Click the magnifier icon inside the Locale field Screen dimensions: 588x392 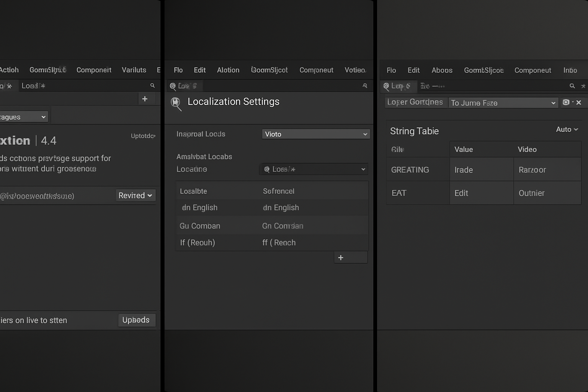266,169
